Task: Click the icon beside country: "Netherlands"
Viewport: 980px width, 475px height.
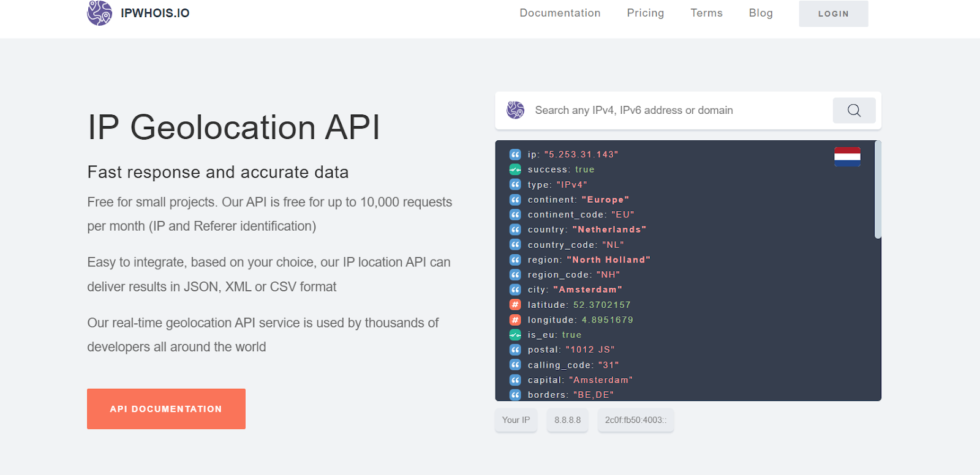Action: pos(515,230)
